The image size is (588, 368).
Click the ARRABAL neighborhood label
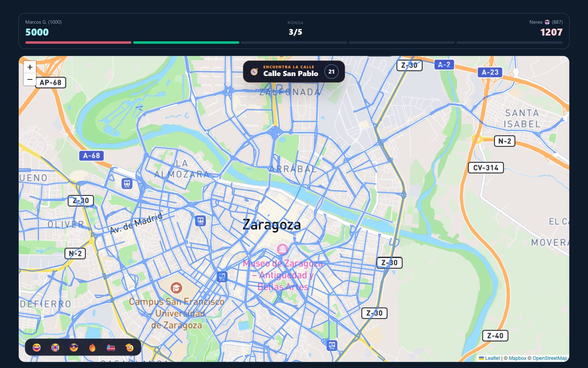coord(293,169)
